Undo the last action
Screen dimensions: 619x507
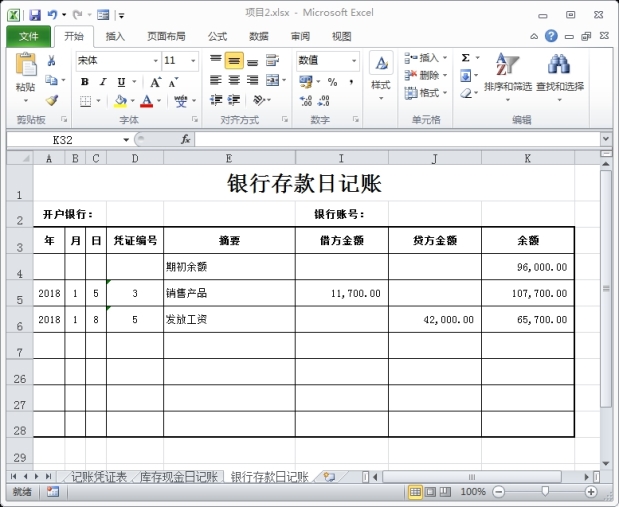(x=52, y=15)
